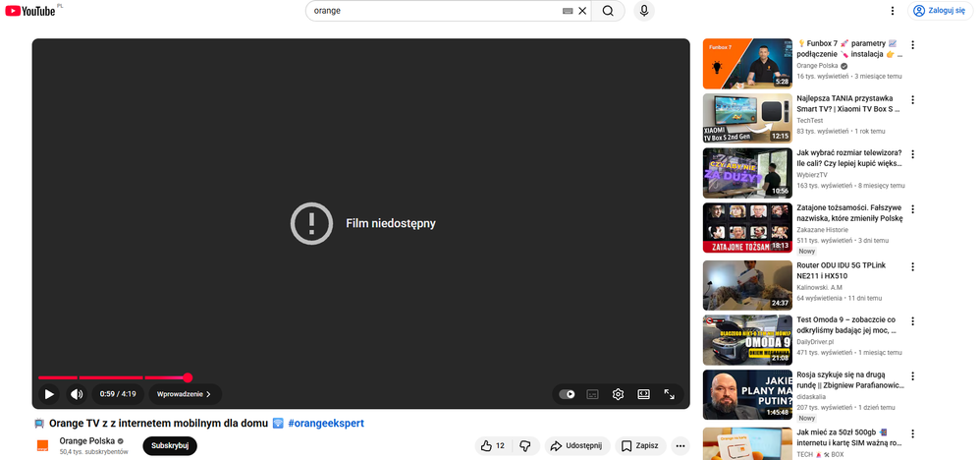The width and height of the screenshot is (980, 460).
Task: Open the Funbox 7 parametry video title
Action: point(850,49)
